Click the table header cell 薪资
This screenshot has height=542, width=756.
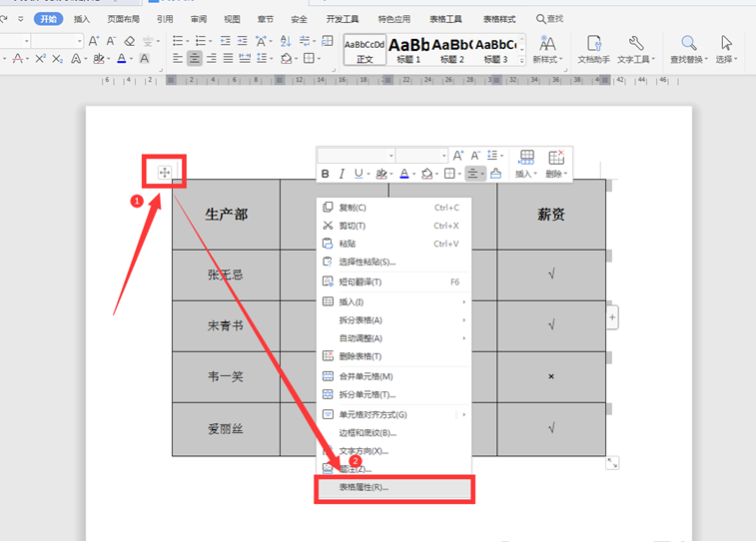(551, 215)
